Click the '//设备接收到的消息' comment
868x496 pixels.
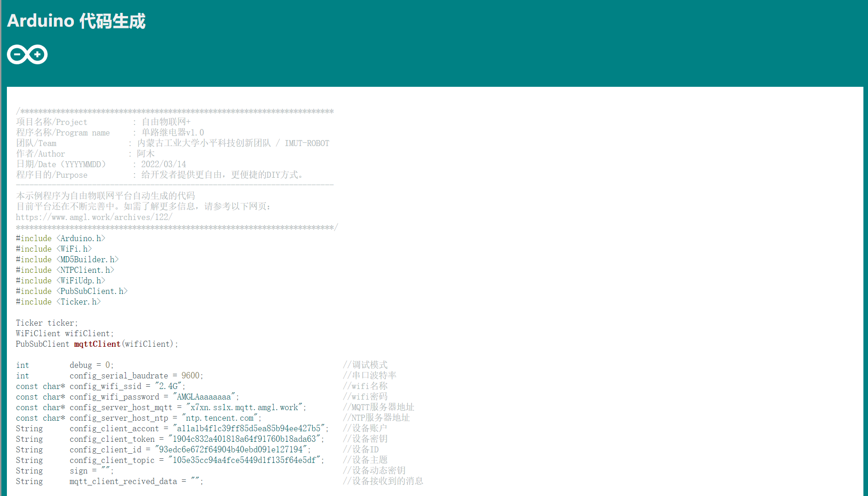click(x=383, y=481)
